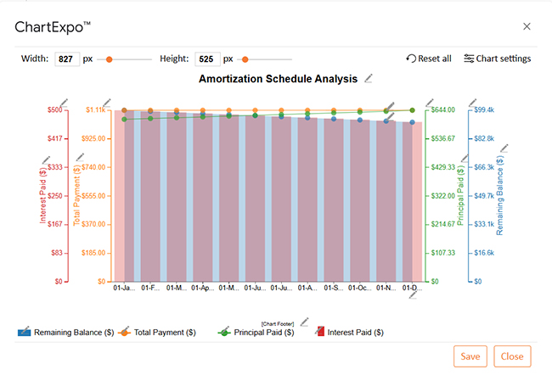The width and height of the screenshot is (552, 392).
Task: Click the edit pencil below the x-axis labels
Action: coord(414,294)
